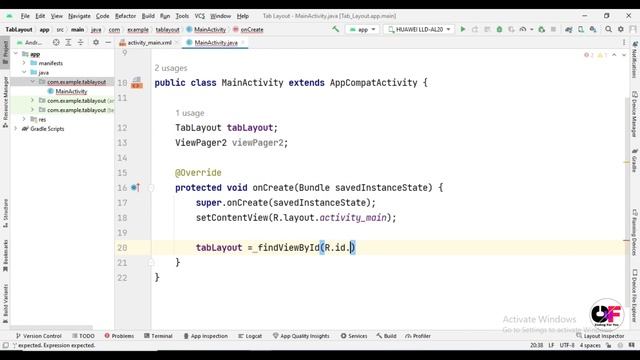Open Logcat tool window
640x360 pixels.
click(x=250, y=336)
